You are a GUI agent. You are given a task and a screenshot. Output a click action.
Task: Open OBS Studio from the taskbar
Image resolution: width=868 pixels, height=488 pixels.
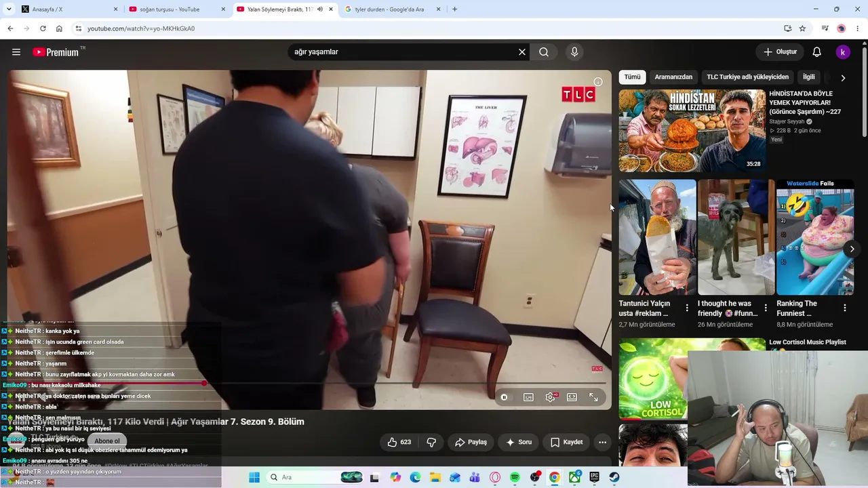535,478
